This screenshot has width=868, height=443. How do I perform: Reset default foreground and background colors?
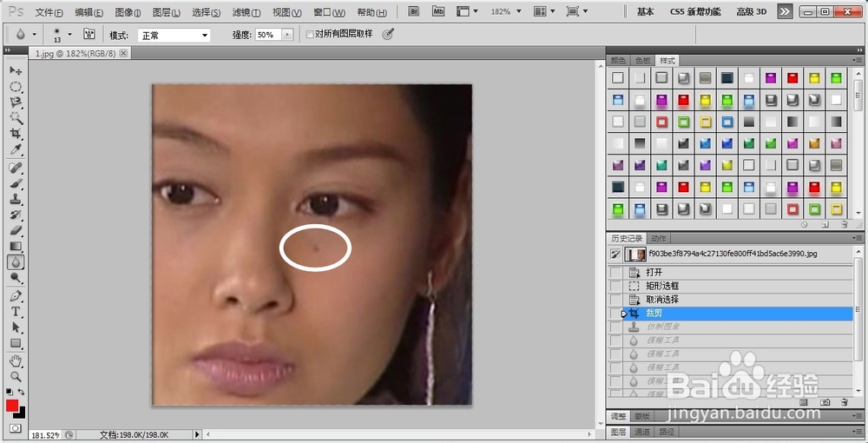click(10, 392)
